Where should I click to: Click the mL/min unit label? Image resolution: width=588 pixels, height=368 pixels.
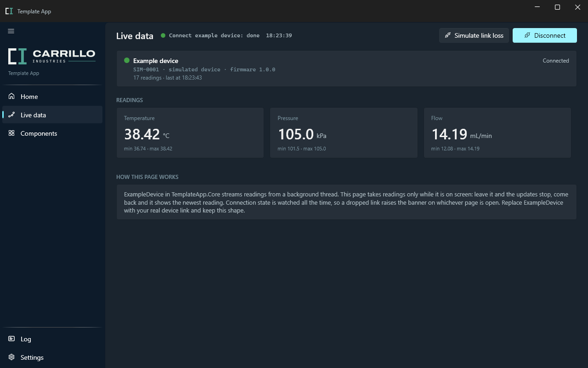481,136
